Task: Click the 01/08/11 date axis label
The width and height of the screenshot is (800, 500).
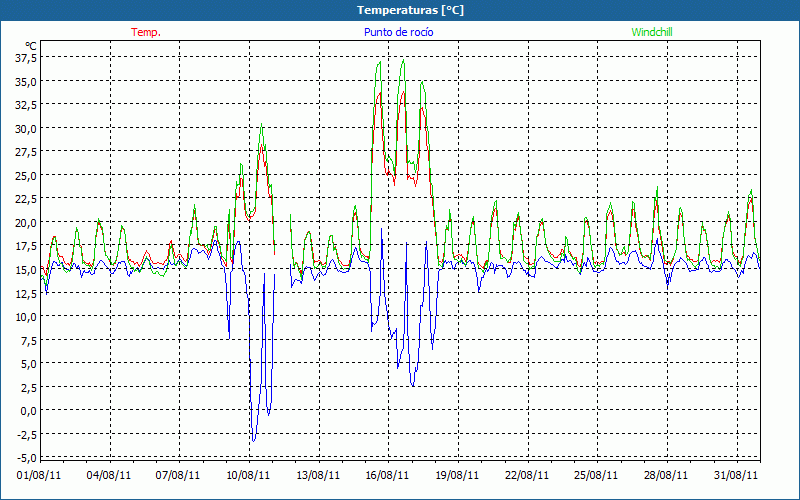Action: tap(39, 475)
